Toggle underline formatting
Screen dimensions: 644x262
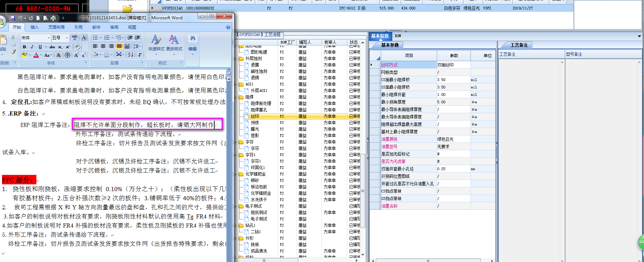point(40,47)
